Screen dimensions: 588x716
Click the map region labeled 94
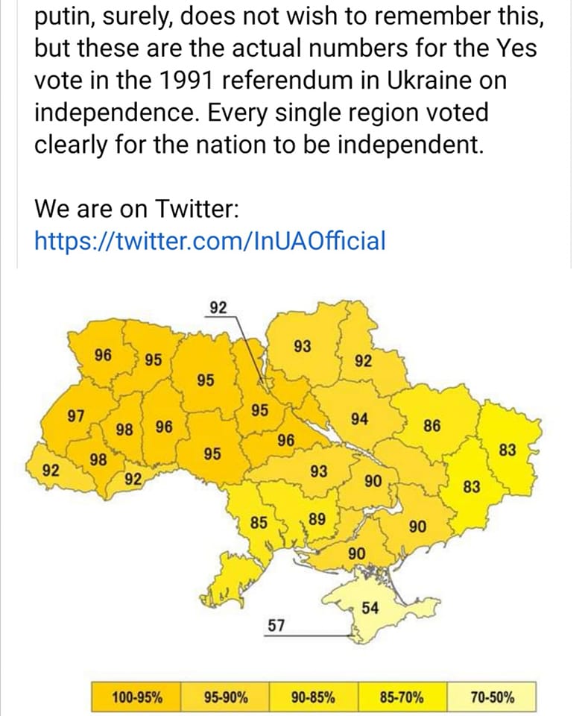click(x=359, y=419)
